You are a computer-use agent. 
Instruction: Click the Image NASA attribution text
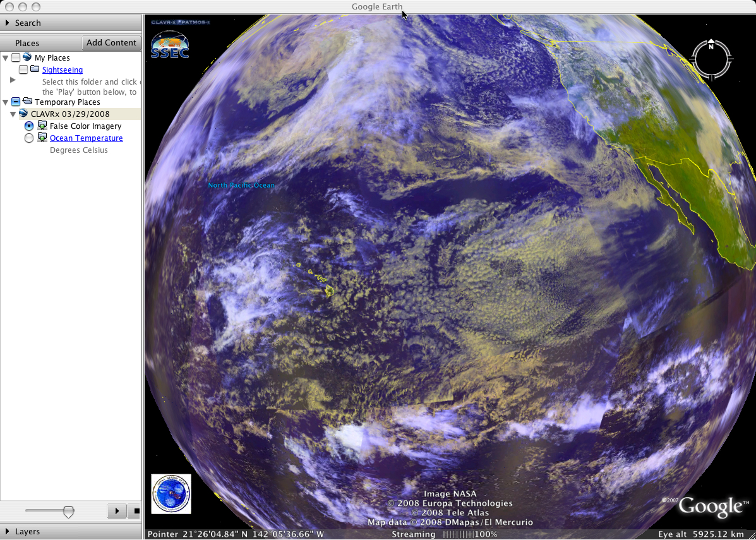[450, 494]
